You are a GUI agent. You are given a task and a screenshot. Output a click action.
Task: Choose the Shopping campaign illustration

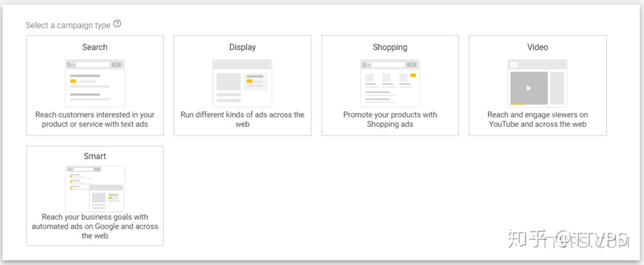click(x=390, y=83)
